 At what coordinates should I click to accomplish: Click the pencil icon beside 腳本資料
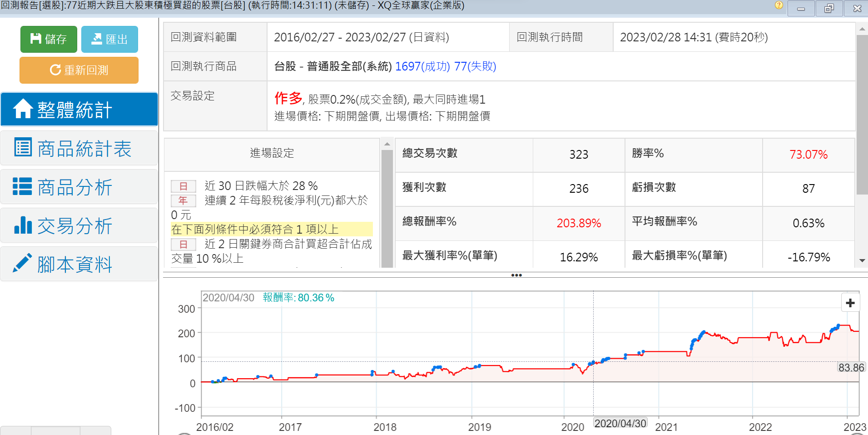point(23,263)
